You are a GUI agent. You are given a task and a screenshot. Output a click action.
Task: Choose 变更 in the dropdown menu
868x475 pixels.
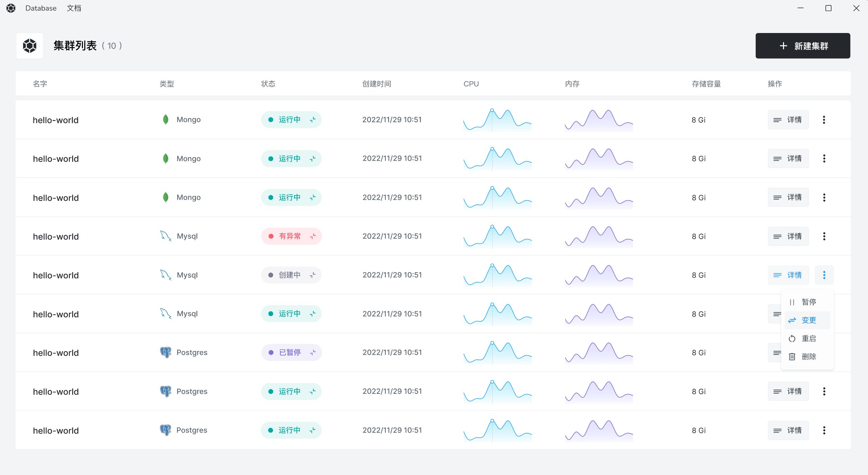pyautogui.click(x=807, y=320)
